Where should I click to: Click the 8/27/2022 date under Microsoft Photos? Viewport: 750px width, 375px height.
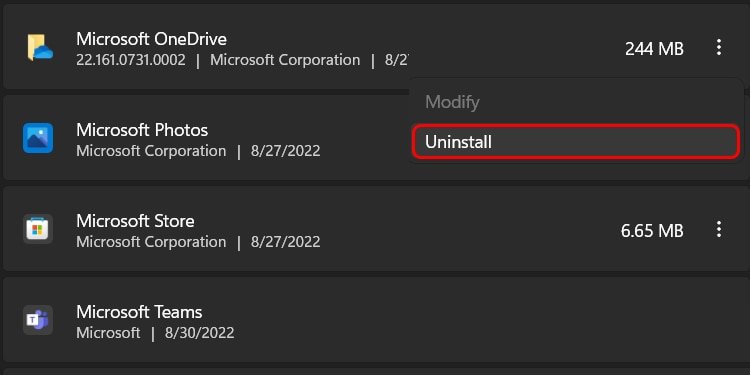(286, 151)
